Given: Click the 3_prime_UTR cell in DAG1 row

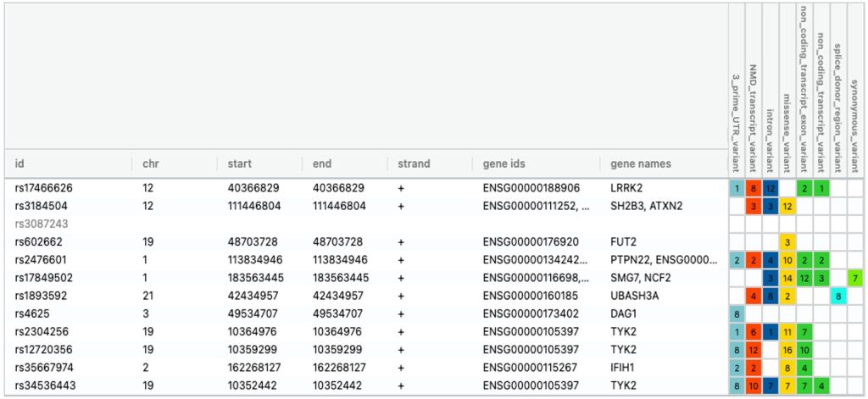Looking at the screenshot, I should coord(737,313).
